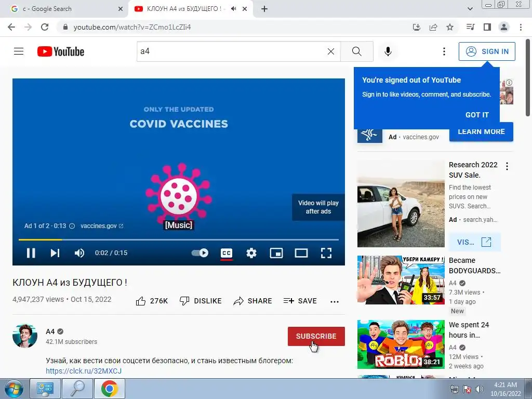Image resolution: width=532 pixels, height=399 pixels.
Task: Open player settings gear
Action: click(x=251, y=253)
